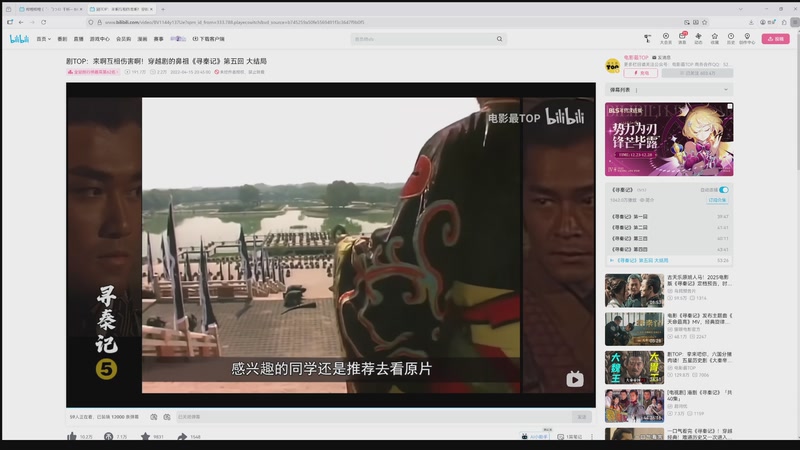Viewport: 800px width, 450px height.
Task: Toggle the 自动连播 autoplay switch
Action: click(724, 190)
